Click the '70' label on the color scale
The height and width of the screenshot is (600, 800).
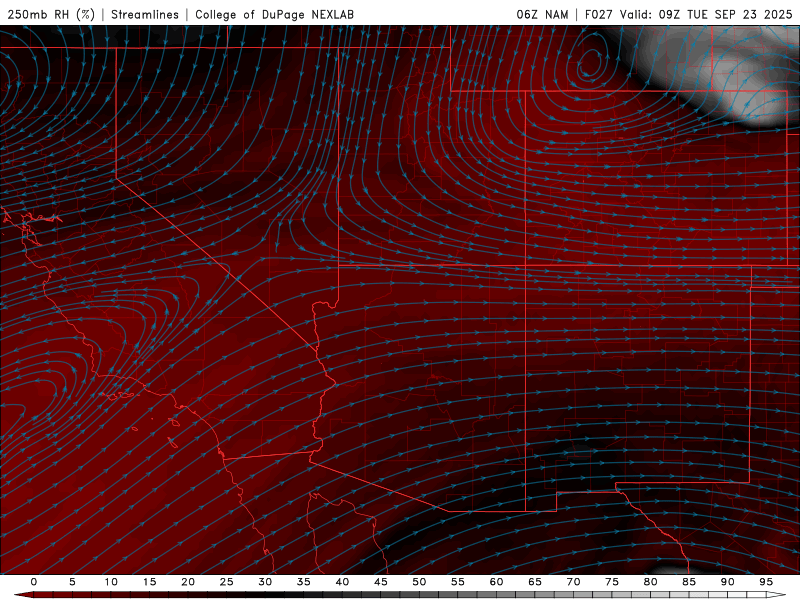[x=573, y=582]
